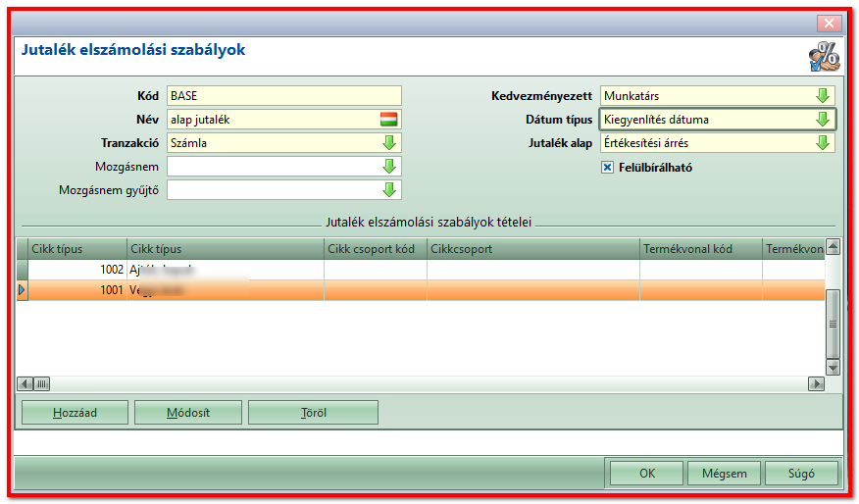Click the Termékvonal kód column header

tap(701, 249)
